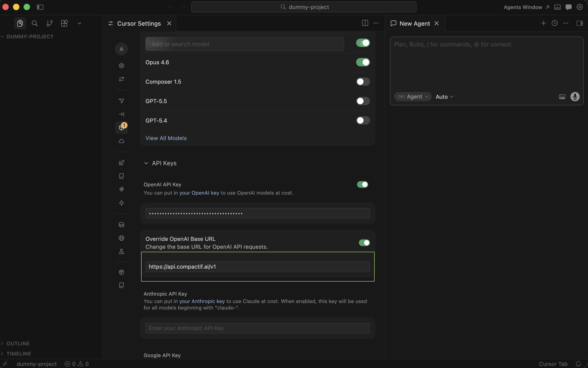Viewport: 588px width, 368px height.
Task: Split the editor with the layout icon
Action: [x=365, y=23]
